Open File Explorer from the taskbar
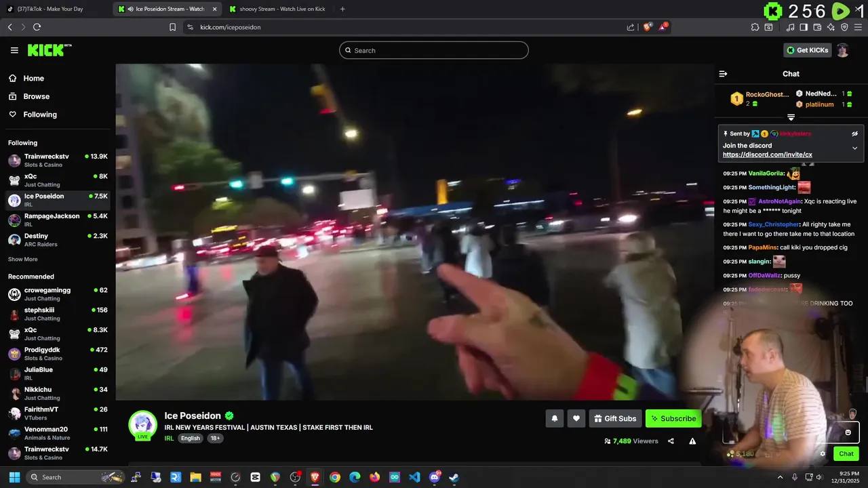The image size is (868, 488). point(195,477)
